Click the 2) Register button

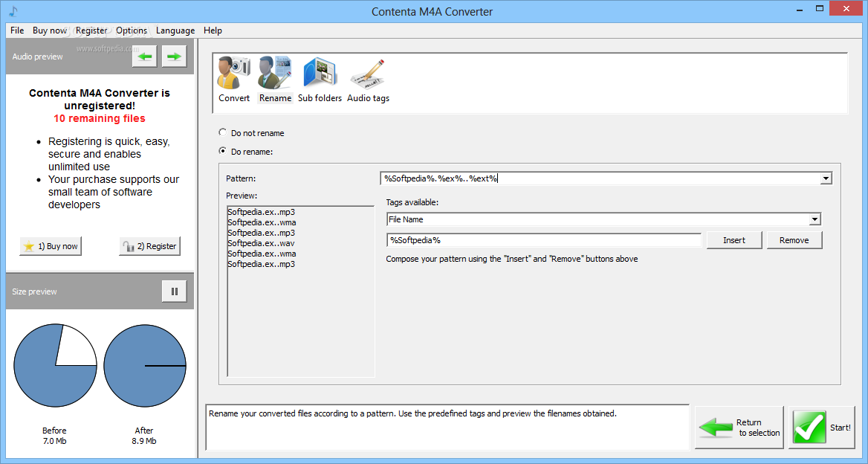pos(149,246)
